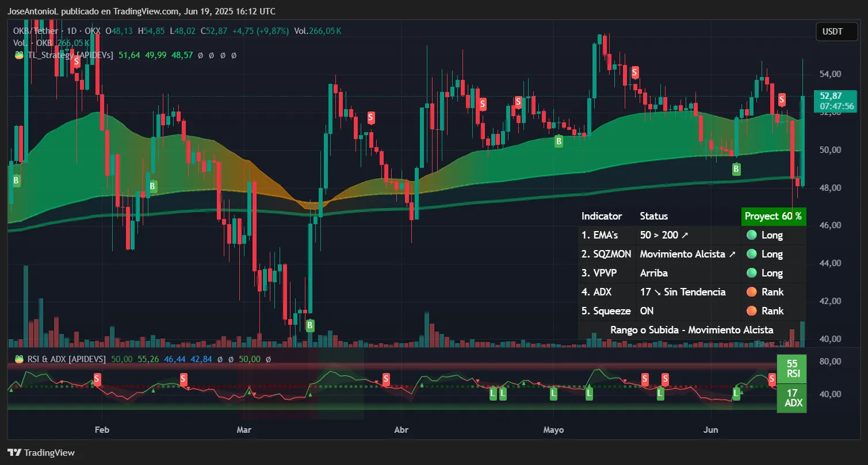Click a green L marker in the ADX panel

492,394
